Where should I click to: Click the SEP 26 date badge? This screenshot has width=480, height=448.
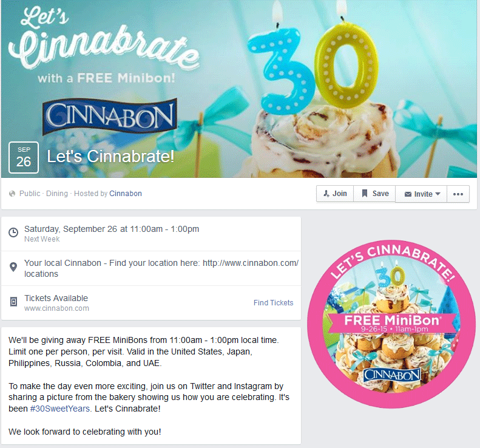[24, 157]
